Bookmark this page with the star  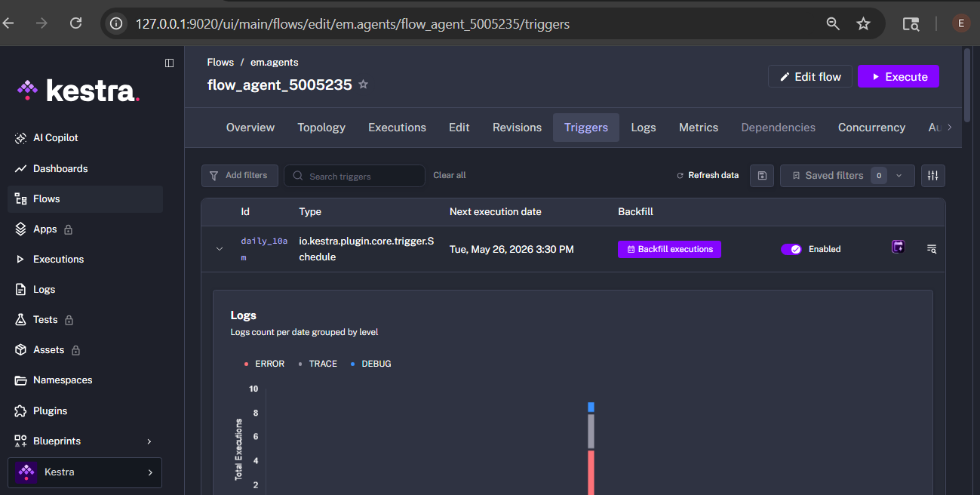click(x=864, y=23)
